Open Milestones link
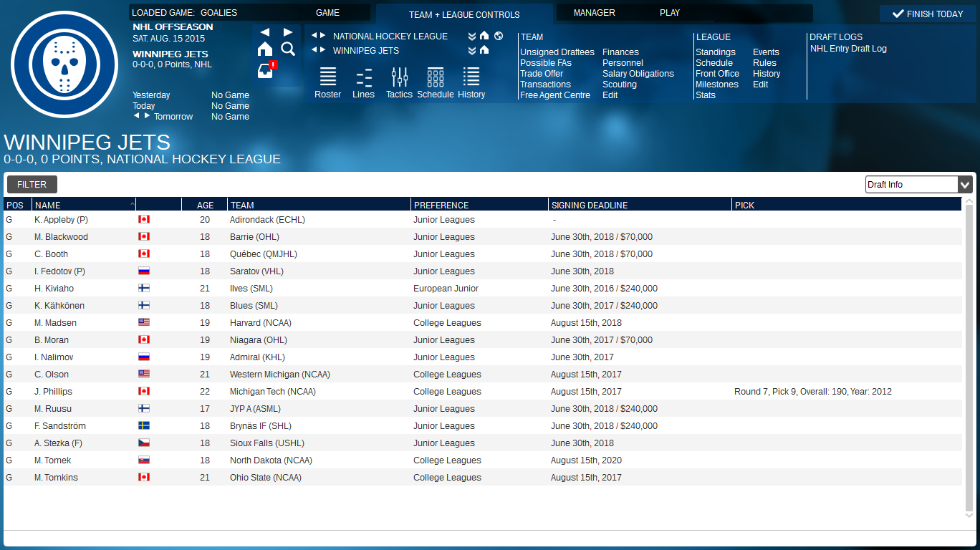980x550 pixels. [717, 85]
